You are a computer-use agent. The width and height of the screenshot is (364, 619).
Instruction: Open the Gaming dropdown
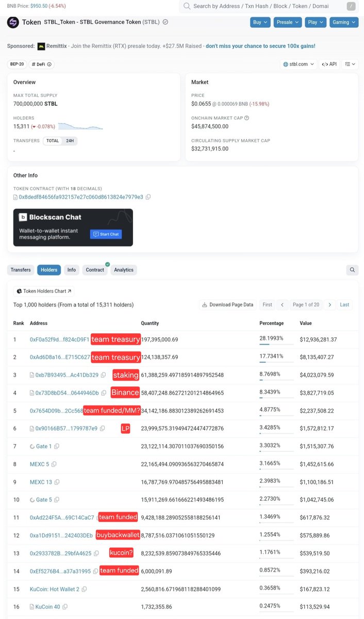(x=344, y=22)
